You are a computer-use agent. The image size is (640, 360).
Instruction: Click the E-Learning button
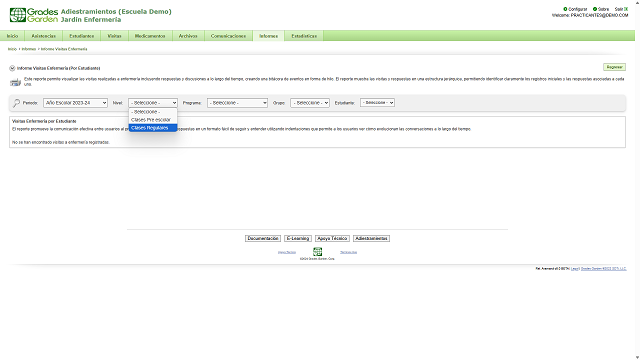tap(298, 238)
